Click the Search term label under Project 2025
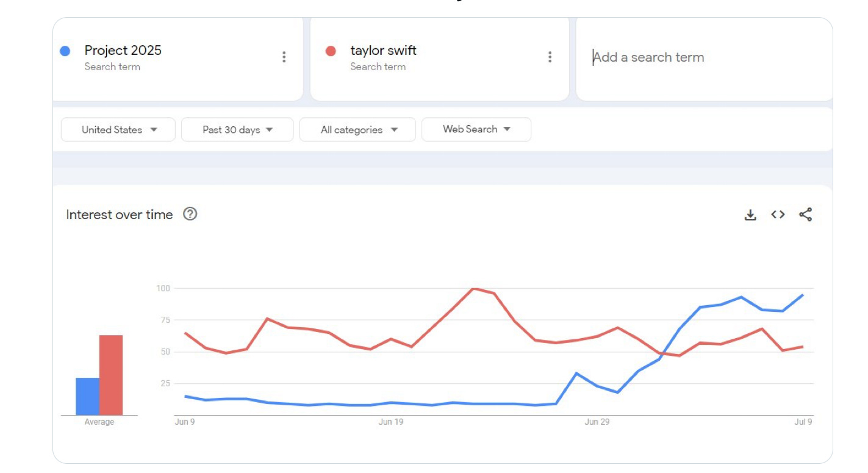The image size is (868, 473). pyautogui.click(x=112, y=67)
